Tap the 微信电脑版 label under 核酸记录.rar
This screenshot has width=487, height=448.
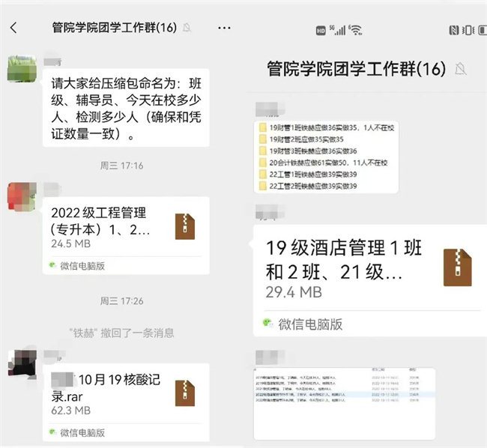82,432
